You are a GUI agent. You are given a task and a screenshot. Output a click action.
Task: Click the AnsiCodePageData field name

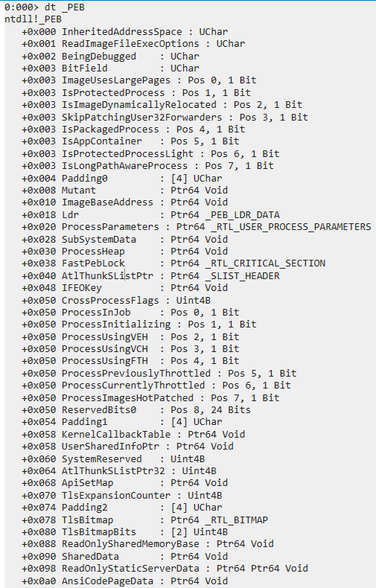click(108, 581)
